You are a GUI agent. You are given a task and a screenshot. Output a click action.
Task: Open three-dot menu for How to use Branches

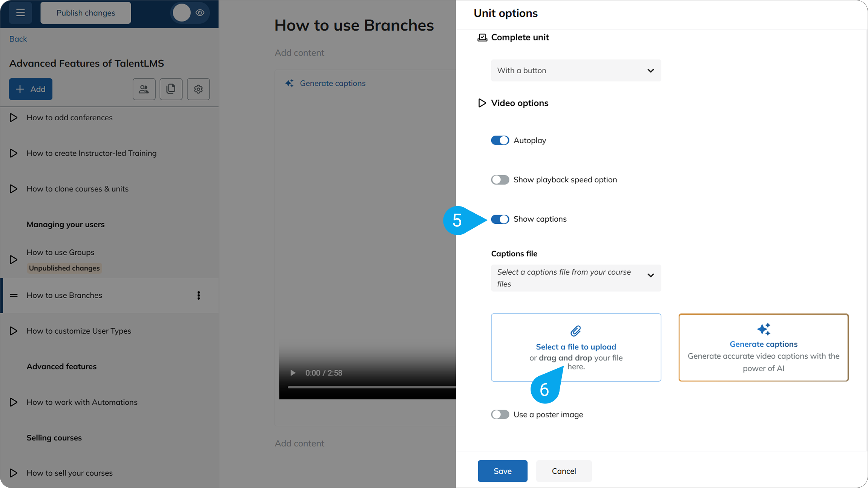tap(199, 295)
